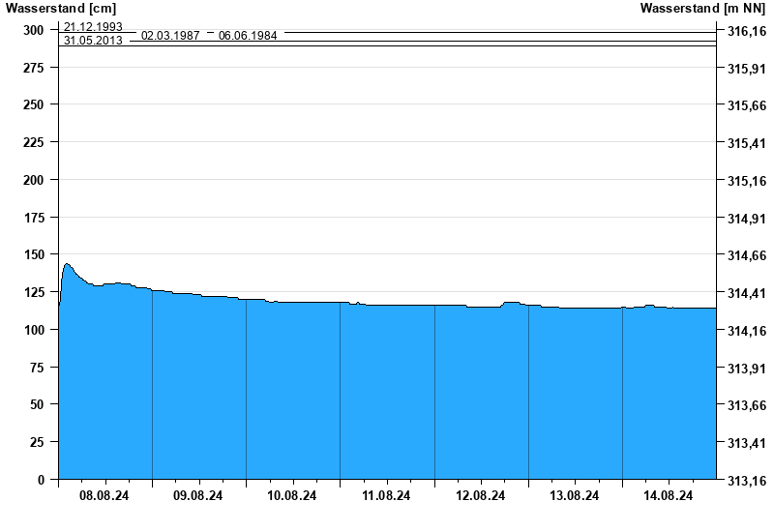The image size is (774, 532).
Task: Click the Wasserstand [cm] axis title
Action: click(61, 8)
